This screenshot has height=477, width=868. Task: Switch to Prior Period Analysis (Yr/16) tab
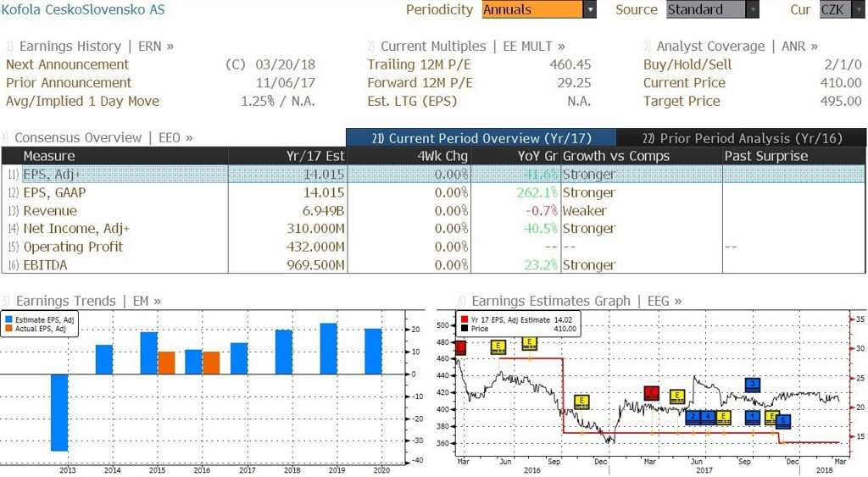[741, 138]
